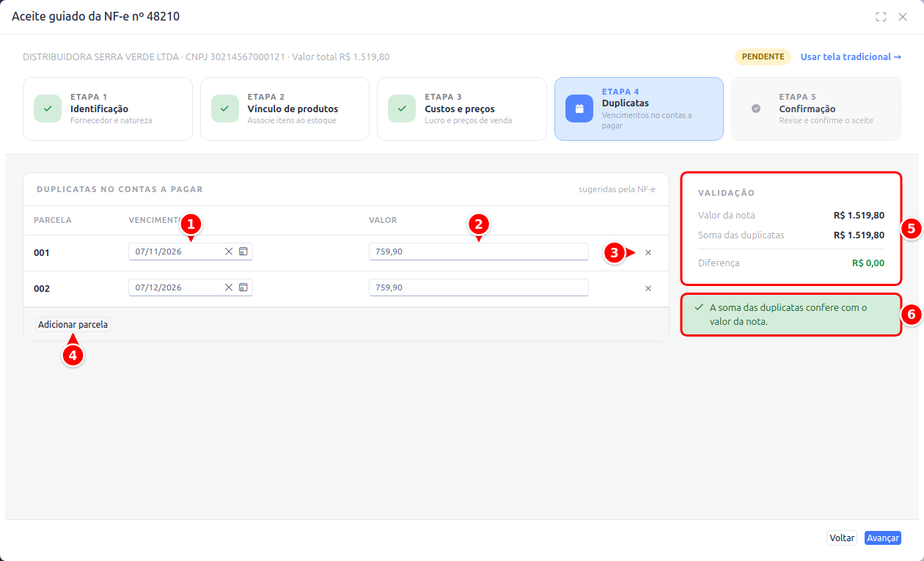Click DISTRIBUIDORA SERRA VERDE supplier info line

click(206, 56)
